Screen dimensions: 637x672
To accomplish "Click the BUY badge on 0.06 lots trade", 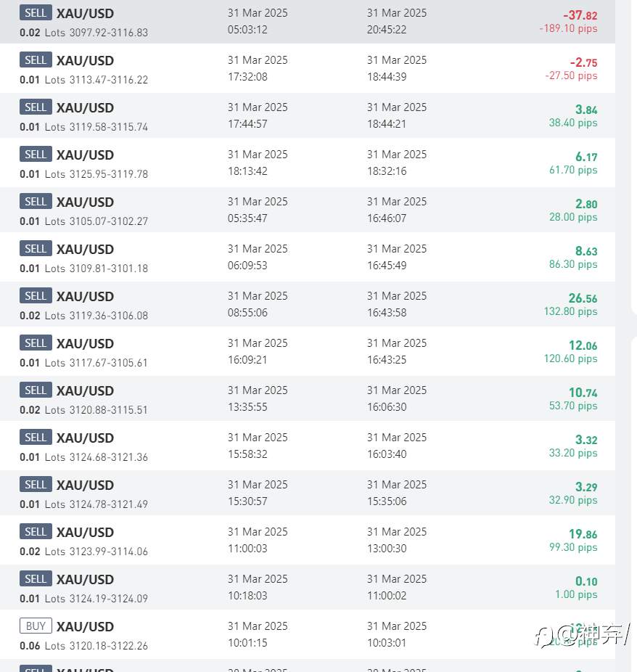I will coord(36,626).
